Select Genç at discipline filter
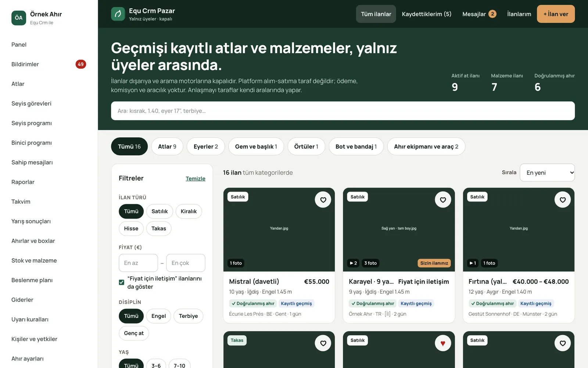This screenshot has height=368, width=588. pyautogui.click(x=134, y=333)
